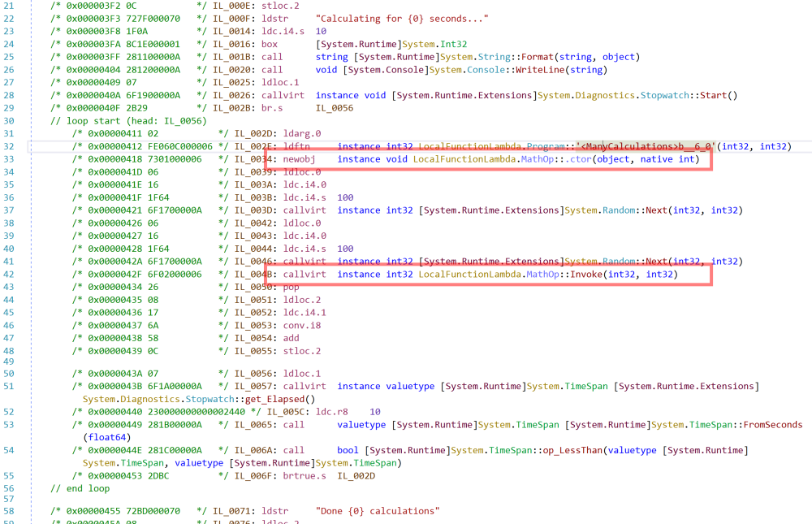Click line number 32 in the gutter
The height and width of the screenshot is (524, 812).
pos(9,146)
